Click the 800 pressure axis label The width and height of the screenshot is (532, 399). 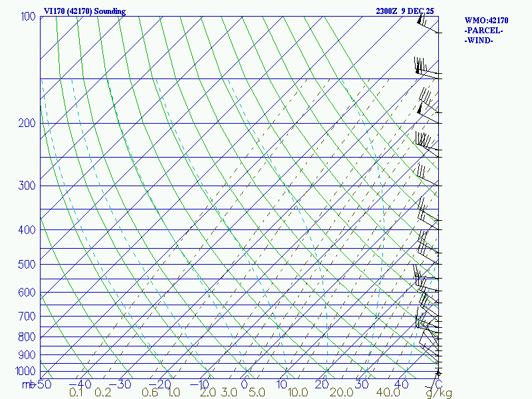pos(27,337)
